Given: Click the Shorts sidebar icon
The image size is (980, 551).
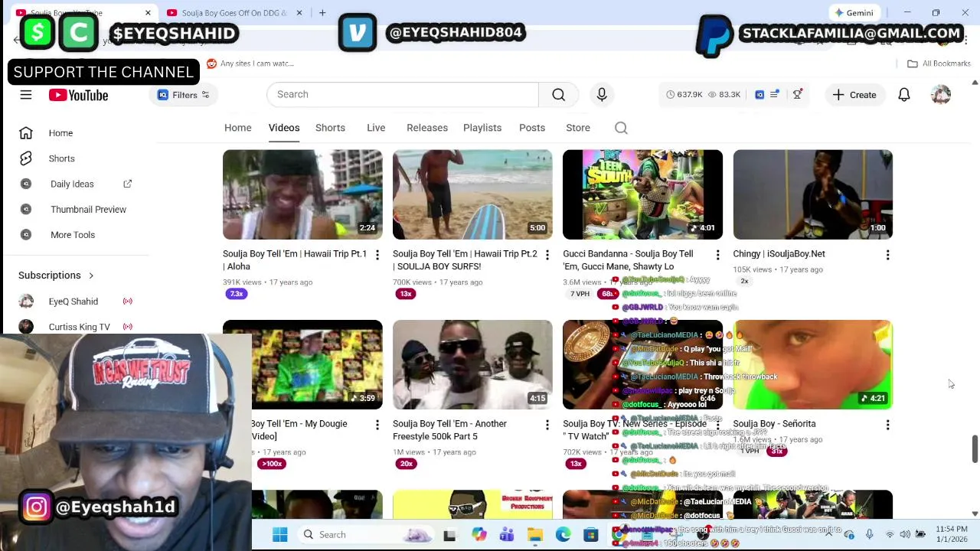Looking at the screenshot, I should (26, 158).
